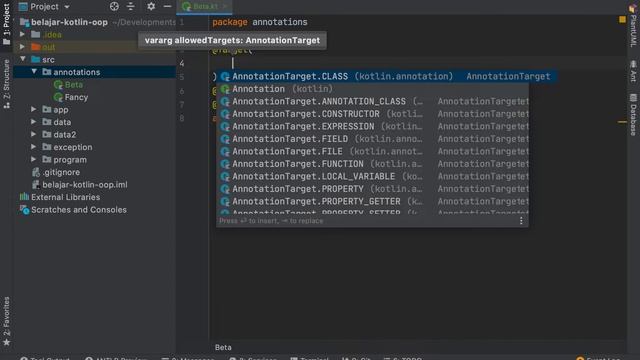Select the Beta file in project tree
640x360 pixels.
74,84
